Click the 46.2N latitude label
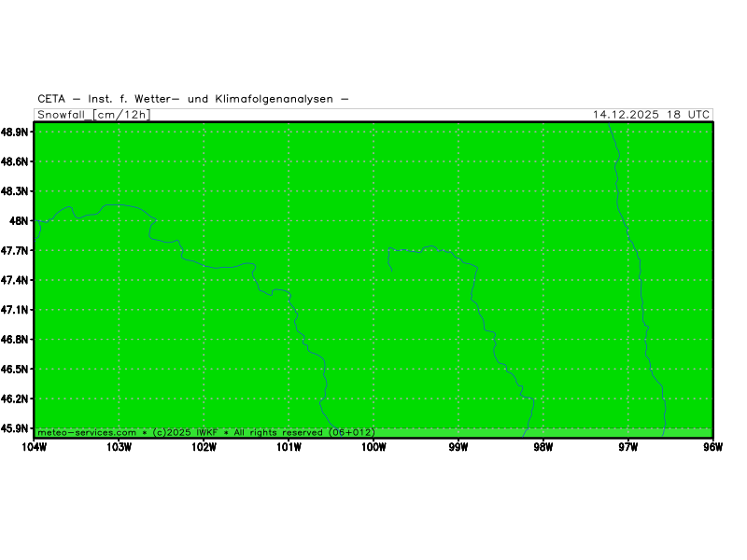747x560 pixels. click(x=15, y=399)
